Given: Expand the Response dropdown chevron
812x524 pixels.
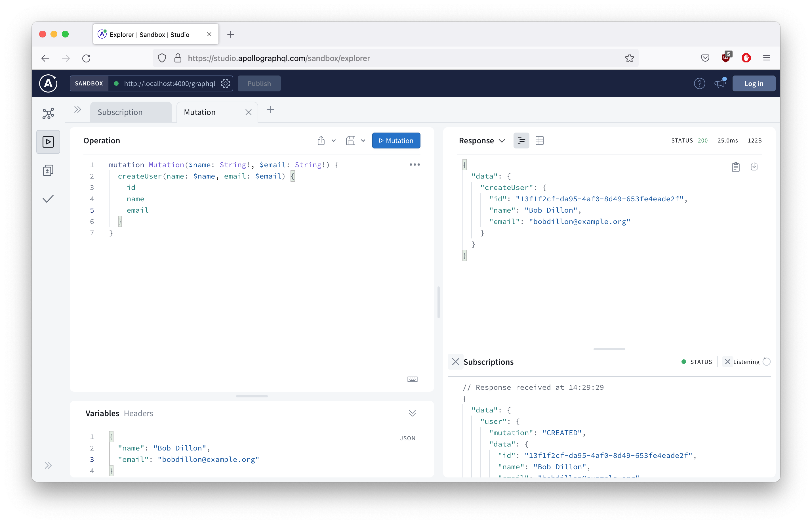Looking at the screenshot, I should coord(502,141).
